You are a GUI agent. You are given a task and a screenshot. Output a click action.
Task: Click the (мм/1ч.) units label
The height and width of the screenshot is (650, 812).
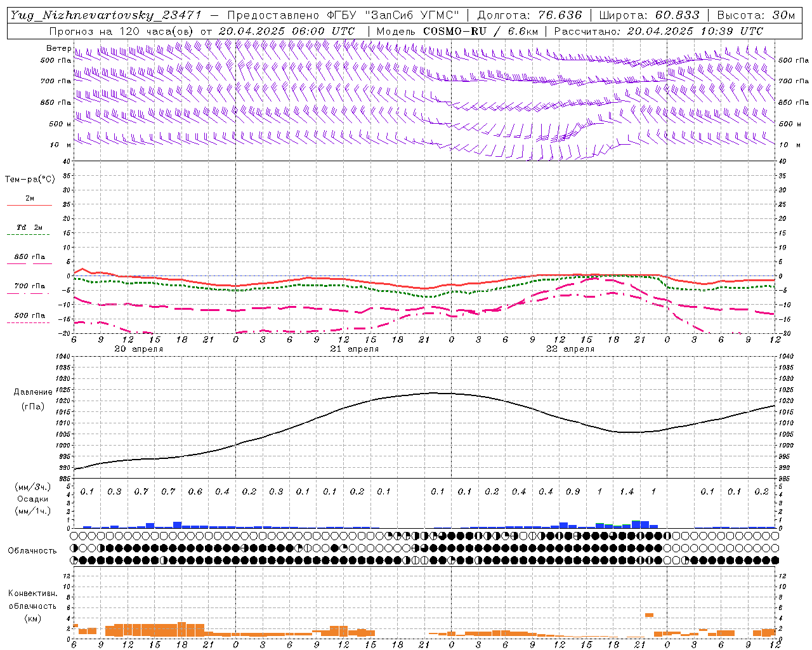pos(33,511)
